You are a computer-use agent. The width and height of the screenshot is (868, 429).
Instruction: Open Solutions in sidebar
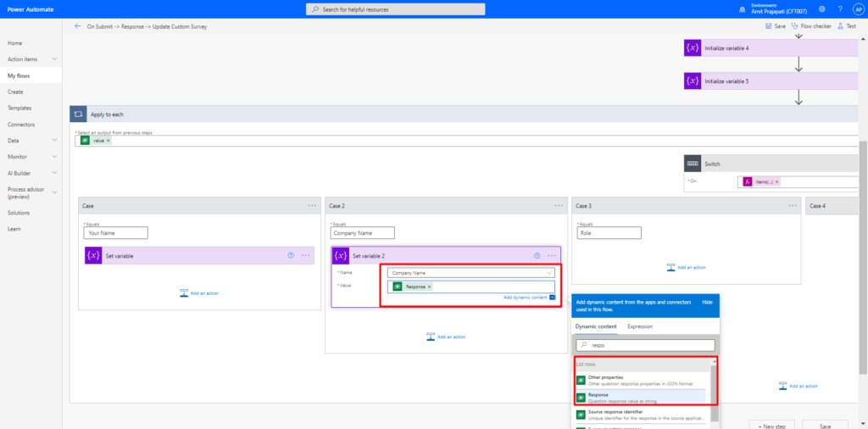click(x=19, y=213)
